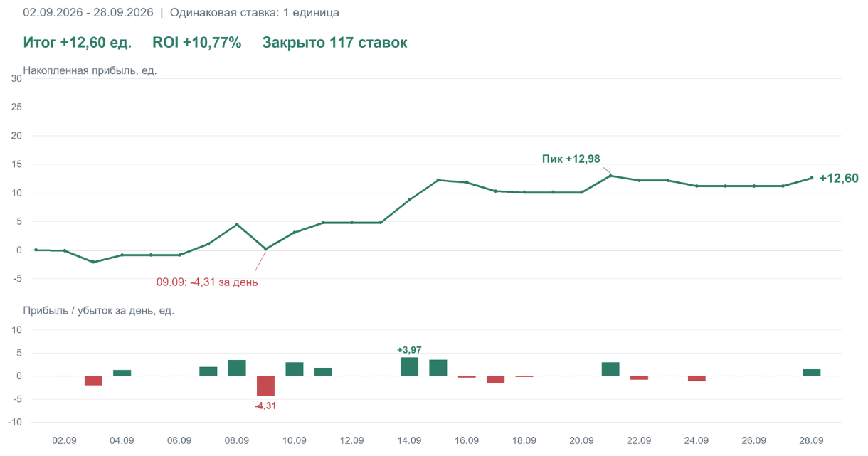Click the date range 02.09.2026 - 28.09.2026
The image size is (868, 456).
point(88,13)
